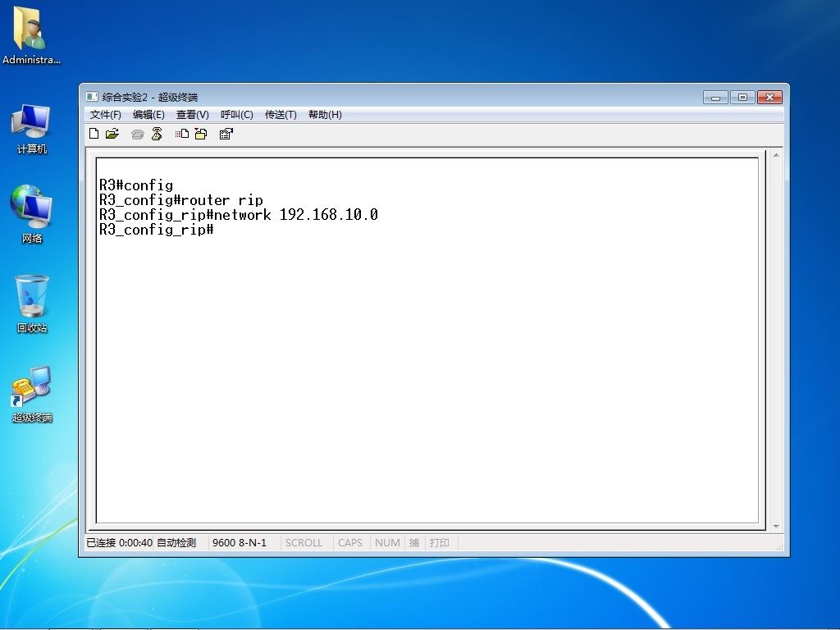Minimize the 超级终端 window
The image size is (840, 630).
(715, 97)
